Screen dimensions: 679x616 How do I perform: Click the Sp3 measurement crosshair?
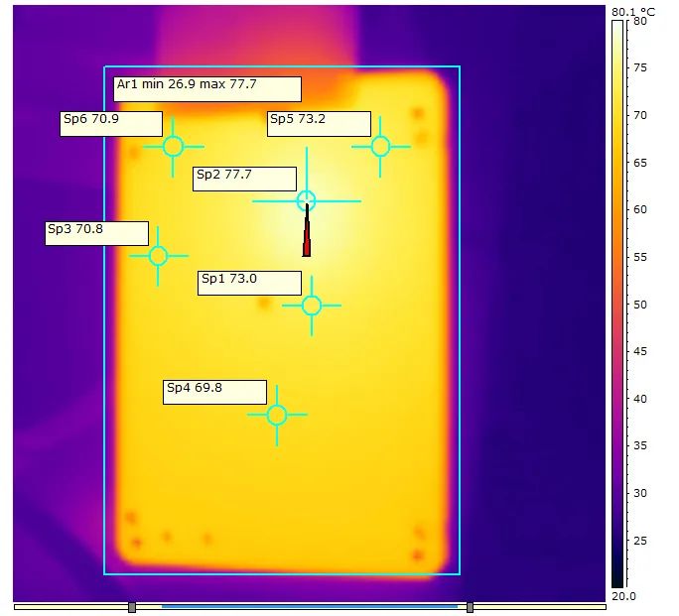tap(158, 256)
